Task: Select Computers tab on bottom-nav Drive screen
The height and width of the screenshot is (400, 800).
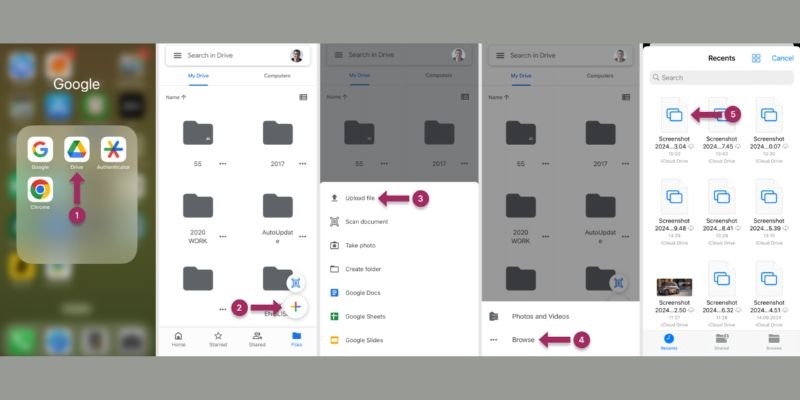Action: (x=277, y=76)
